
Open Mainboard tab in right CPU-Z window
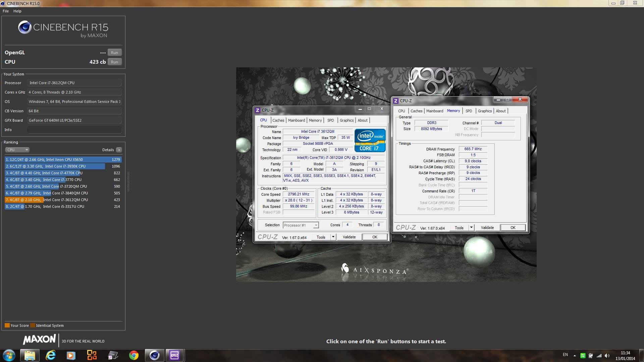[x=435, y=111]
